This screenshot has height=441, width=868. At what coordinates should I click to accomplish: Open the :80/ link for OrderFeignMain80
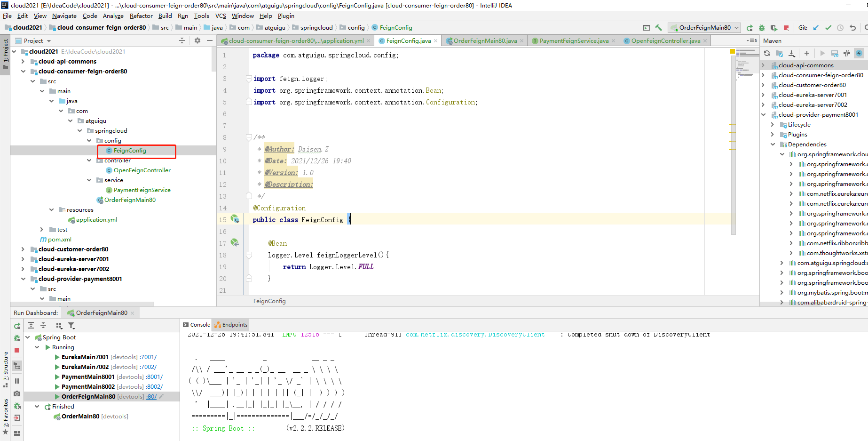point(151,396)
